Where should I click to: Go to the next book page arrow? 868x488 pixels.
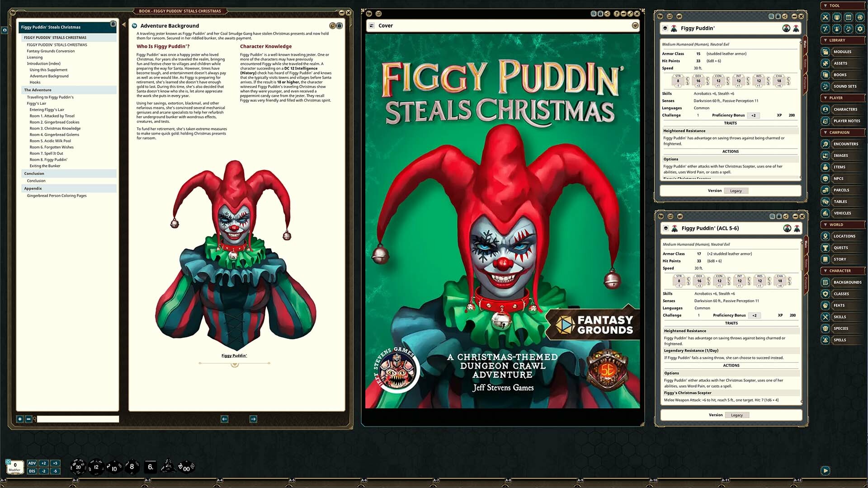[253, 419]
